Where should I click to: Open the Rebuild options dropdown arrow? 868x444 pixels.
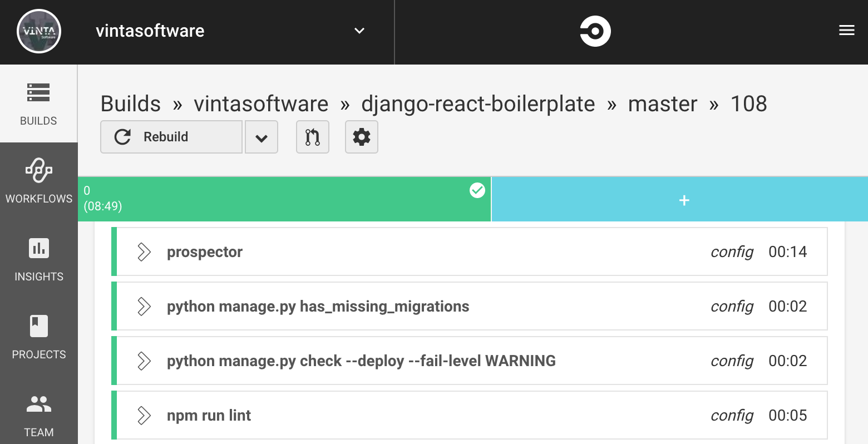pos(262,137)
